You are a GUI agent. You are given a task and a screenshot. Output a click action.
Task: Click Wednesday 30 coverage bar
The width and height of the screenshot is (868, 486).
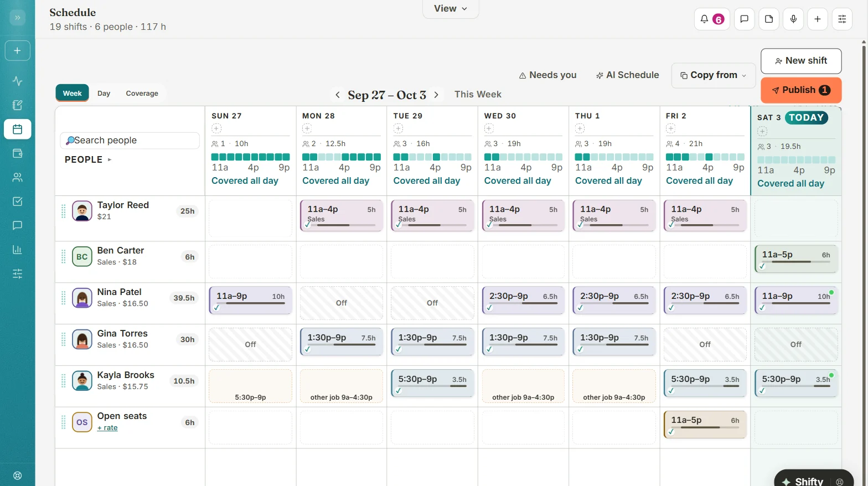(523, 157)
